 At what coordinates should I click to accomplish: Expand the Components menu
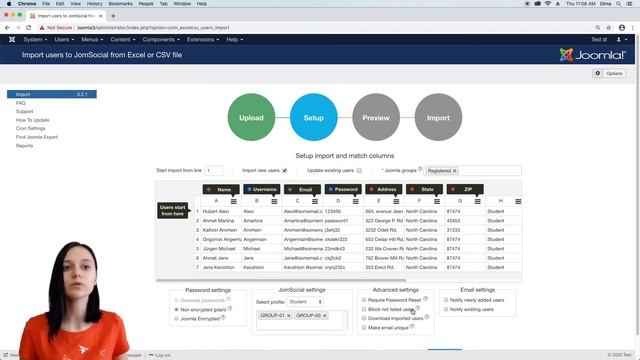pyautogui.click(x=161, y=40)
